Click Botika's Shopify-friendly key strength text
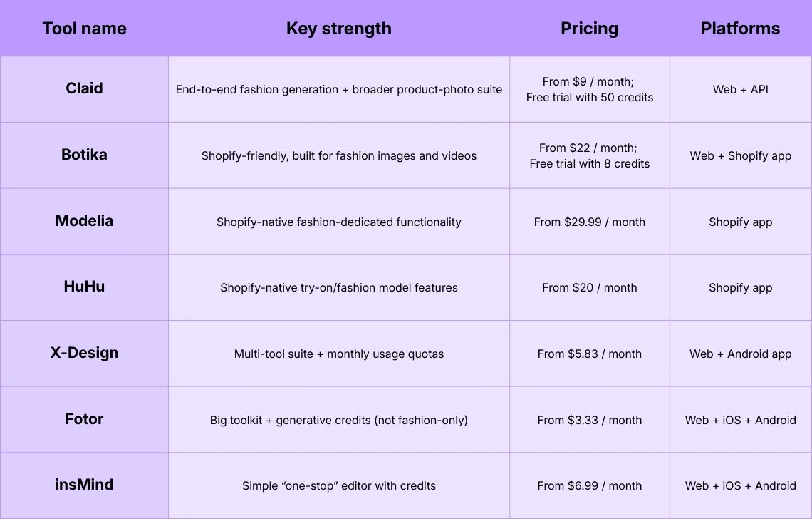812x519 pixels. [x=338, y=156]
